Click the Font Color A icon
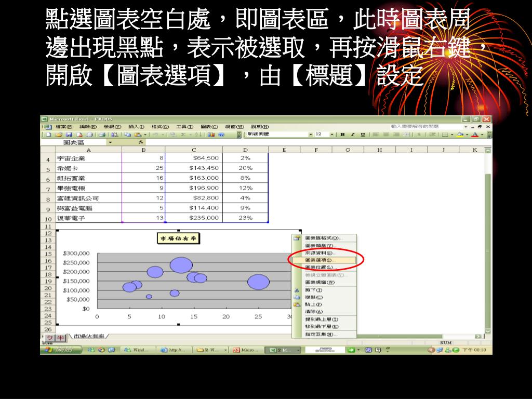Screen dimensions: 532x399 click(x=475, y=135)
